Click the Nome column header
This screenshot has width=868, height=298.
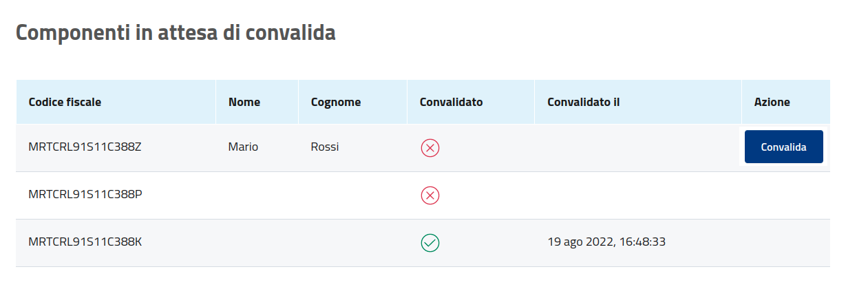(244, 102)
